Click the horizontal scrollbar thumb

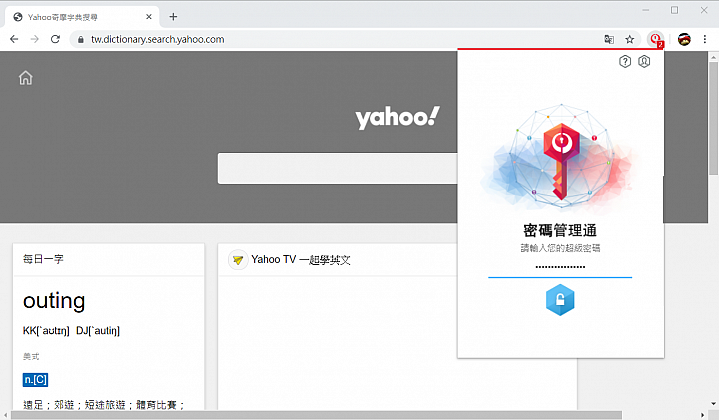[316, 415]
